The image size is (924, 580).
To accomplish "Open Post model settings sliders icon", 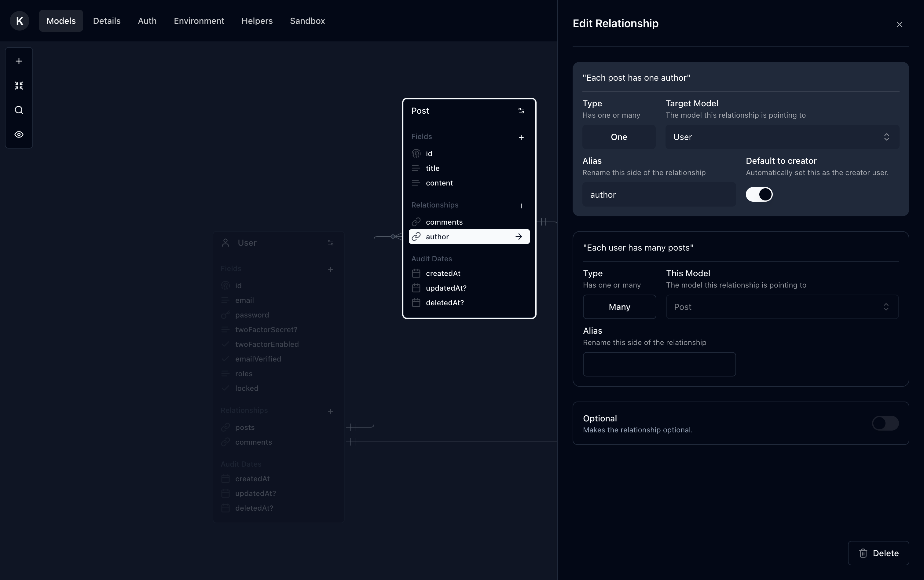I will (x=521, y=111).
